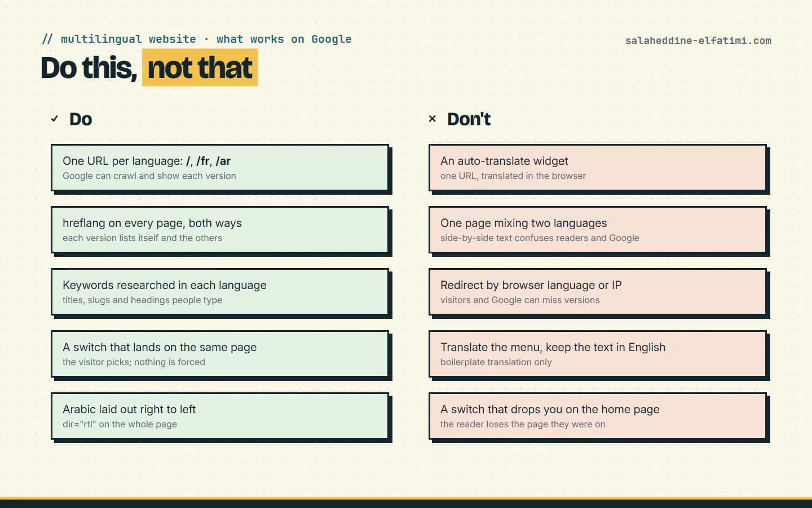Click 'each version lists itself and the others'

click(142, 238)
